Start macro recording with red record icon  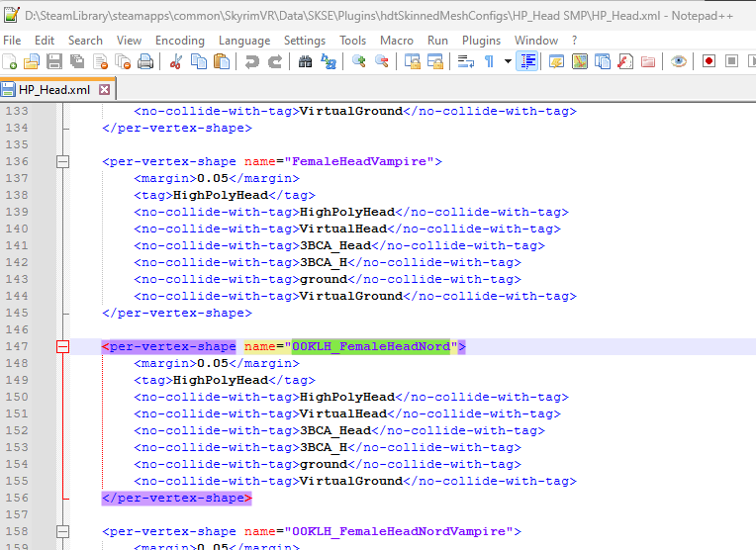[x=709, y=61]
